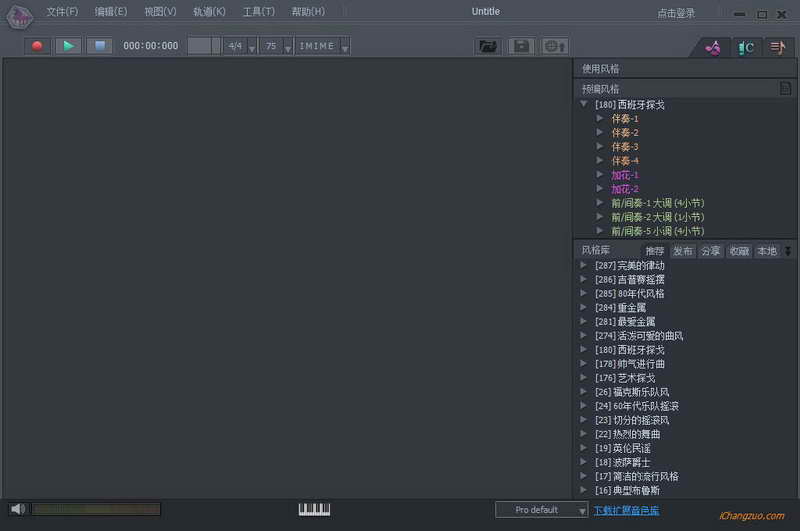This screenshot has height=531, width=800.
Task: Open the tempo 75 dropdown
Action: click(288, 47)
